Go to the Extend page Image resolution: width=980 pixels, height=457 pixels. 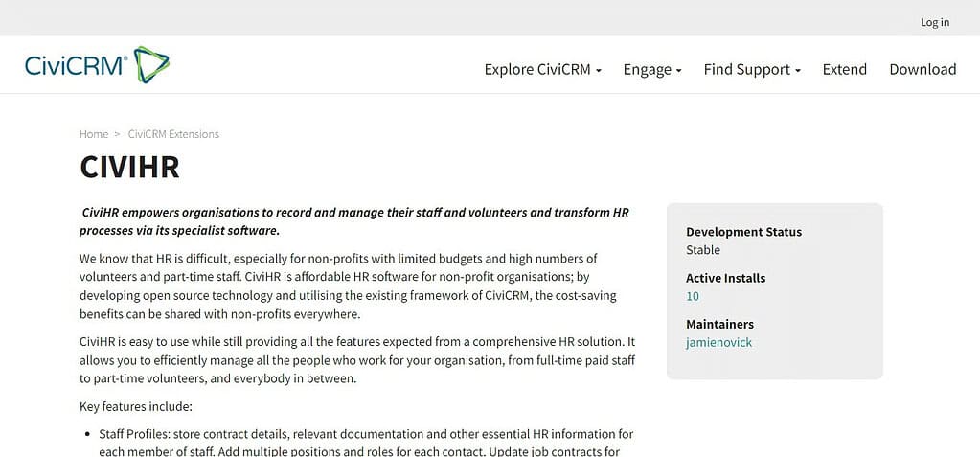click(x=844, y=69)
